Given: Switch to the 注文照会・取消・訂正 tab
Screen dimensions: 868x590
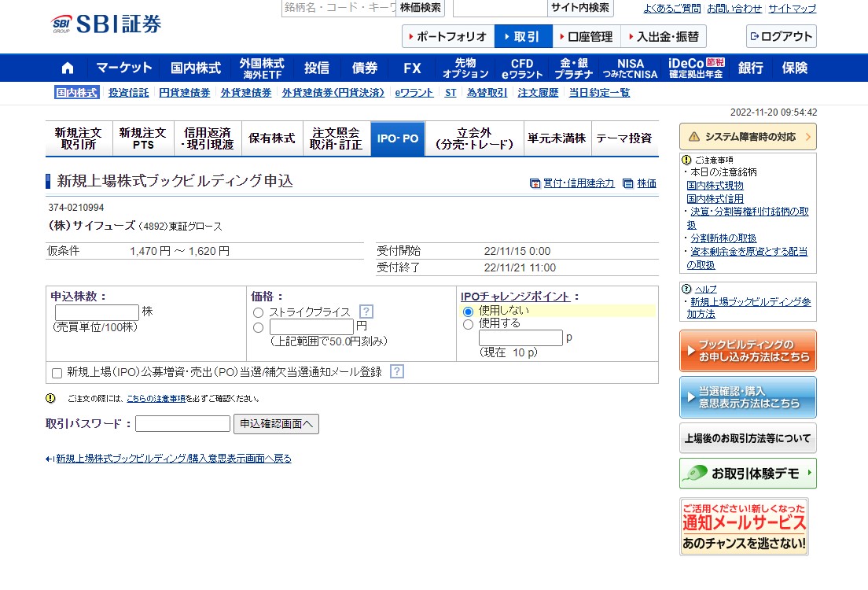Looking at the screenshot, I should coord(337,137).
